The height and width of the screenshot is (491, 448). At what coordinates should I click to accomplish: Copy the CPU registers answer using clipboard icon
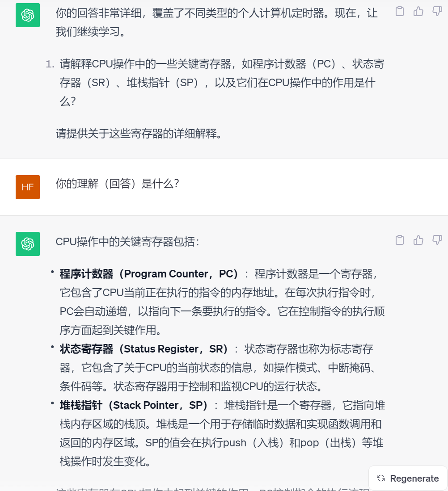click(400, 240)
